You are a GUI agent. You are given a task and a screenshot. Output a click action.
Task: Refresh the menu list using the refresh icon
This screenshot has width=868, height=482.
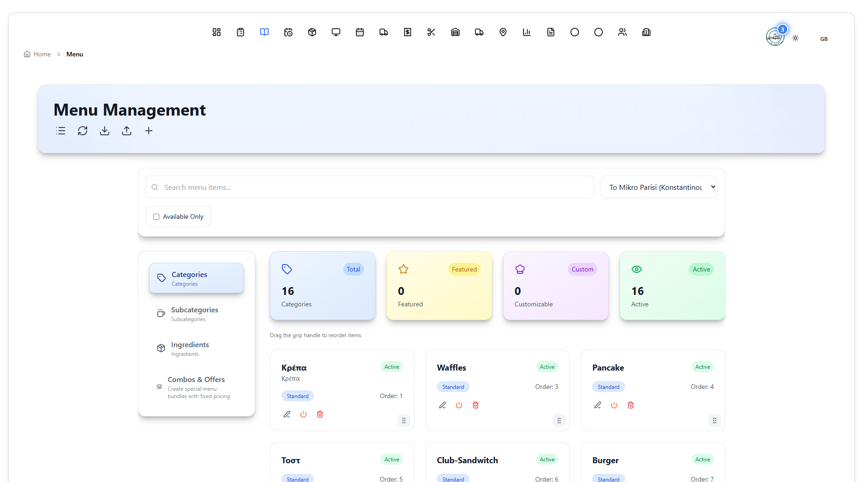click(83, 131)
